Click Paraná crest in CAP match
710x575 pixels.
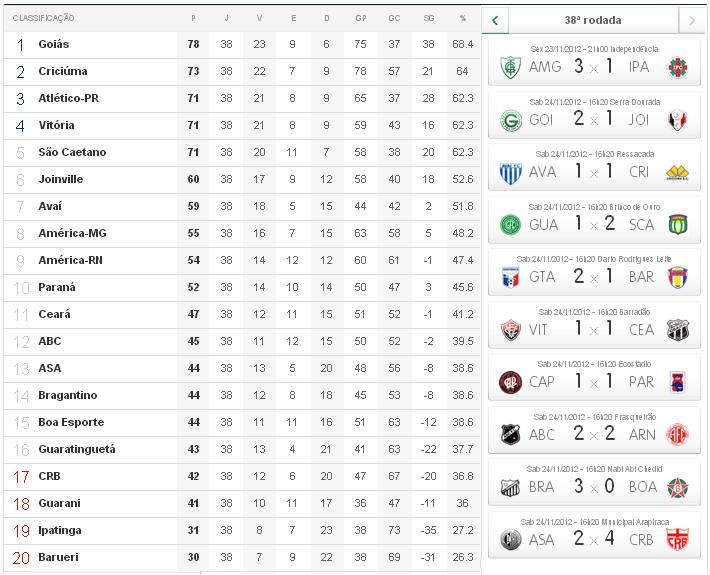click(678, 382)
